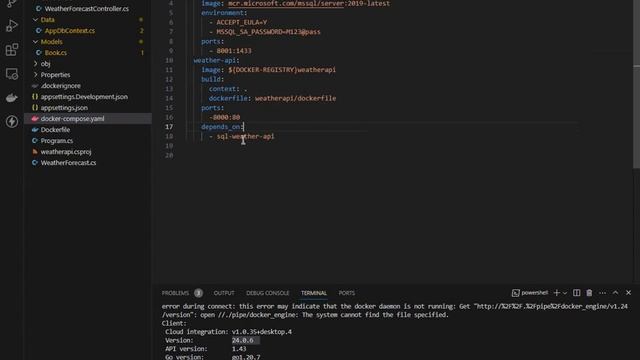Switch to the Problems tab
640x360 pixels.
(x=176, y=293)
